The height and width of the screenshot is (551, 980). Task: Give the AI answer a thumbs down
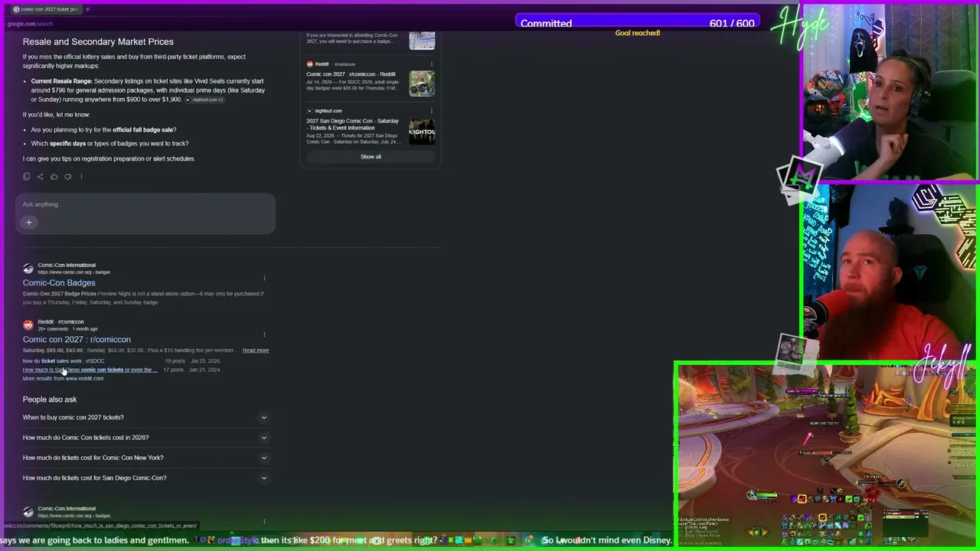coord(67,177)
